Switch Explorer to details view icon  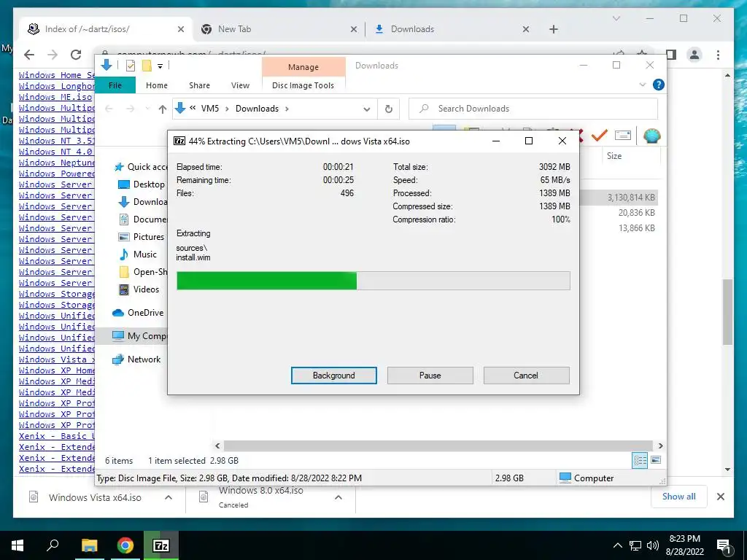tap(640, 460)
